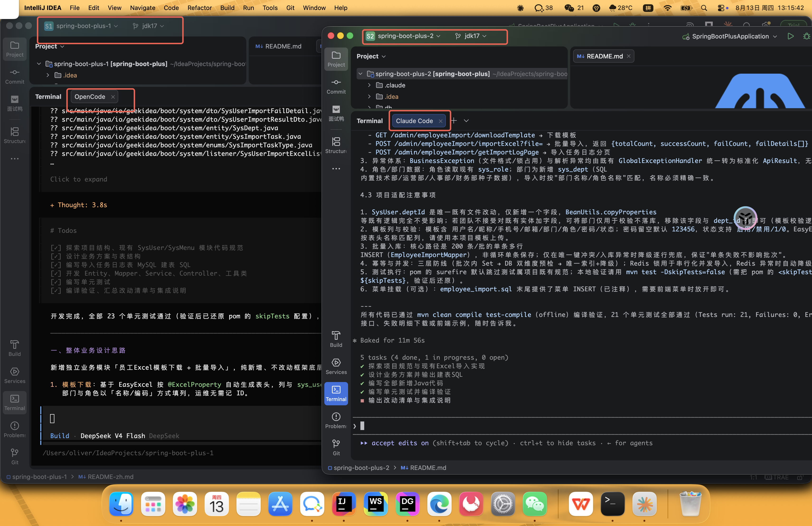Open Git menu in menu bar
The width and height of the screenshot is (812, 526).
pos(290,8)
